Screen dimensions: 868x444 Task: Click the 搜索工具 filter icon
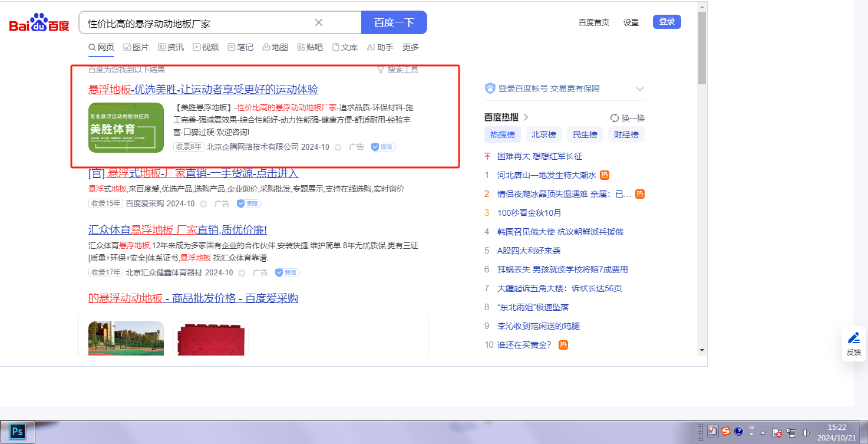pyautogui.click(x=381, y=70)
